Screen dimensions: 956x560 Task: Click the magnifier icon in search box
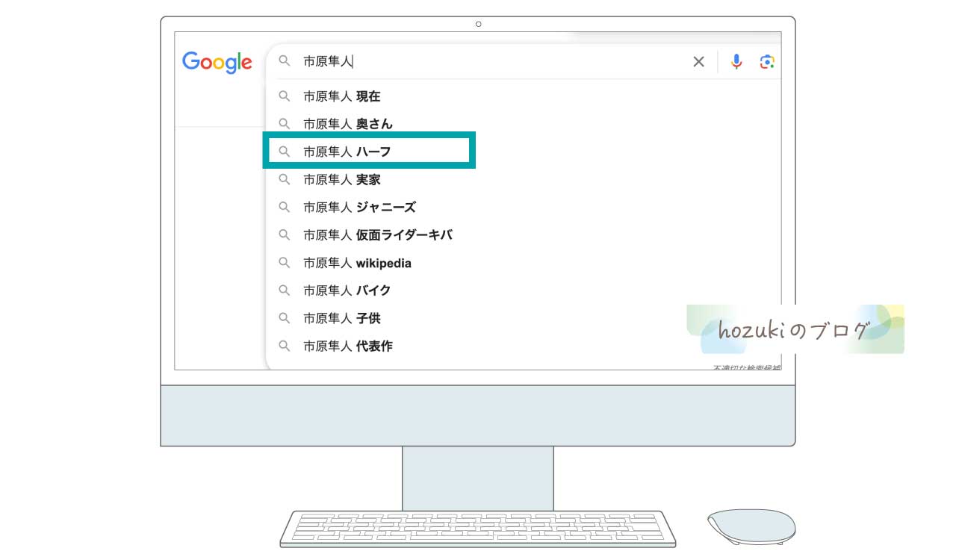tap(284, 61)
